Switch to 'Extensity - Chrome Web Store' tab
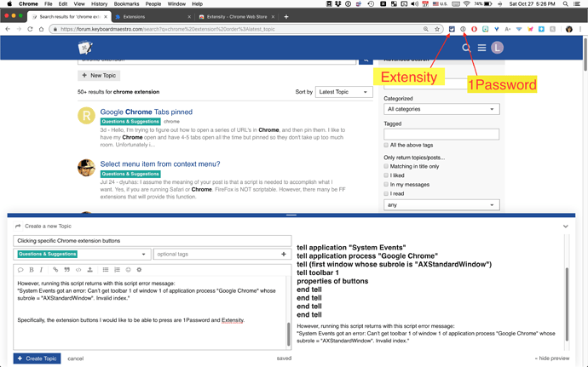 point(237,17)
